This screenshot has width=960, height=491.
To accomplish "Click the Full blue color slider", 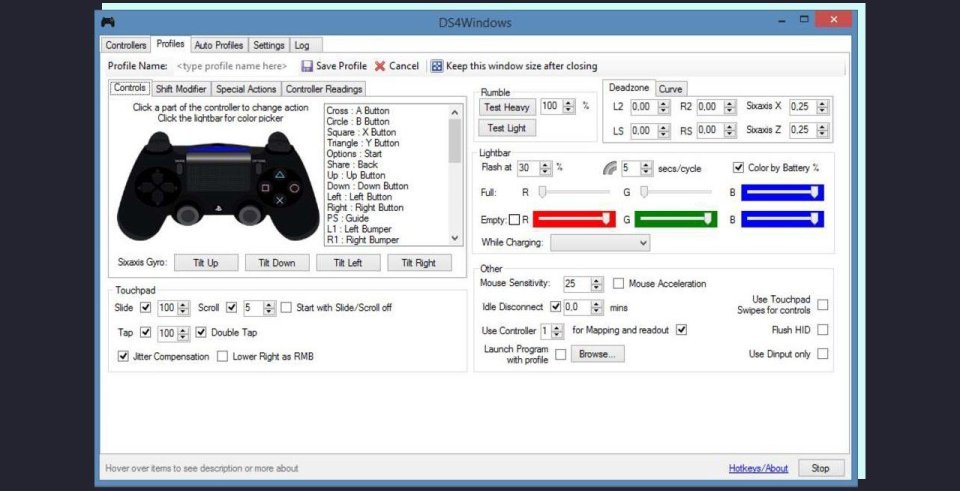I will point(782,192).
